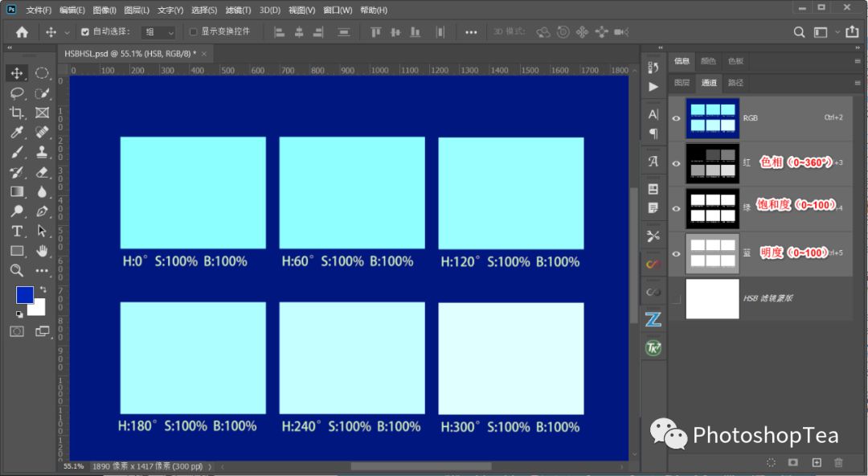The height and width of the screenshot is (476, 868).
Task: Click the blue foreground color swatch
Action: [25, 295]
